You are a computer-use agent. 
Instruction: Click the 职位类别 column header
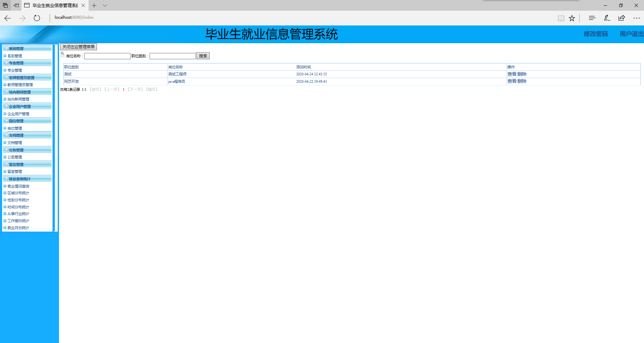pyautogui.click(x=71, y=67)
